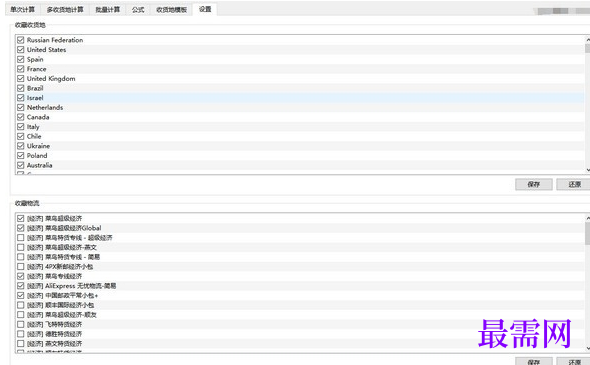Uncheck the Canada checkbox

click(x=21, y=117)
